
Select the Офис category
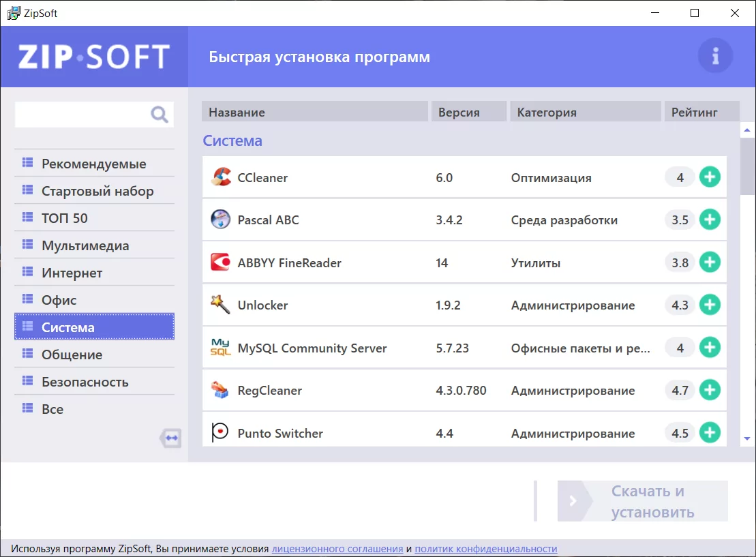coord(95,300)
